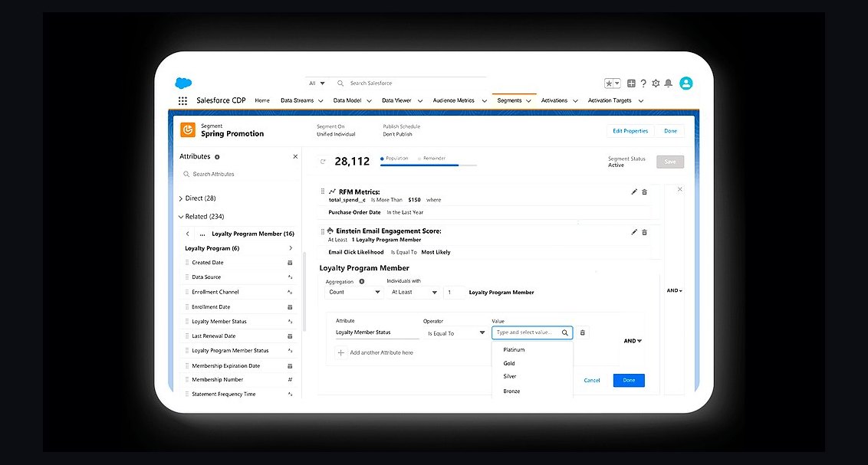Viewport: 868px width, 465px height.
Task: Delete the Loyalty Member Status attribute row
Action: [582, 332]
